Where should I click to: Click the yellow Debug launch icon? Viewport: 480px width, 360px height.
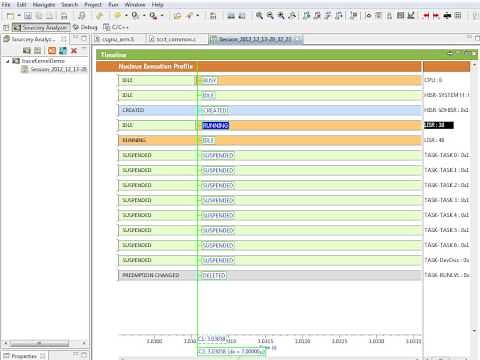[x=117, y=15]
